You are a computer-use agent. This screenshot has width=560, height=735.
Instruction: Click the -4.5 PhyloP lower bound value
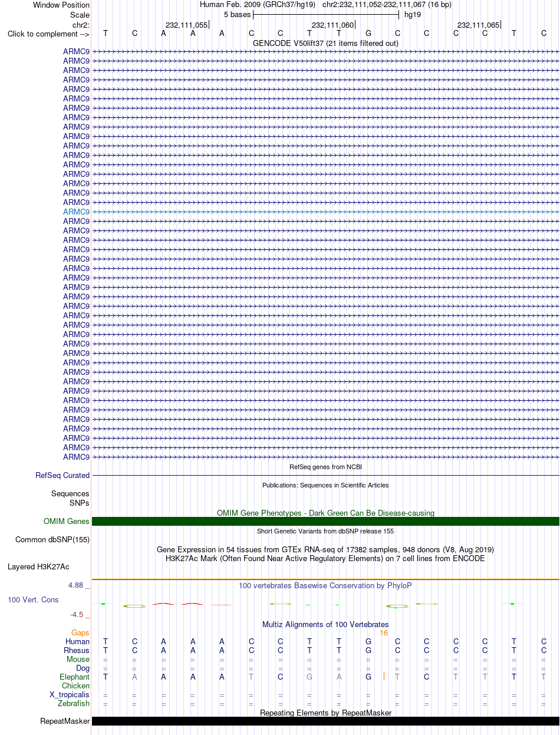coord(80,614)
